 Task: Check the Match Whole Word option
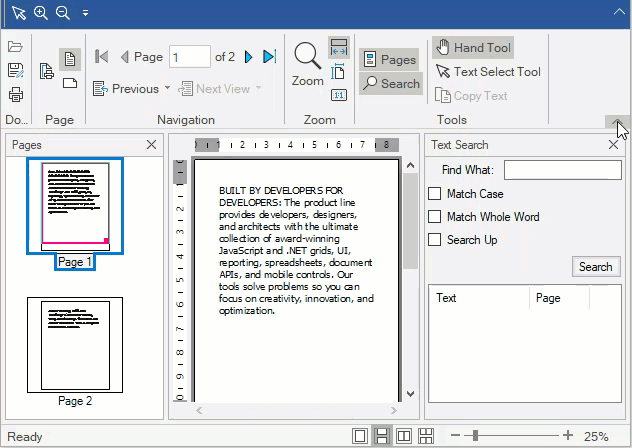[x=435, y=217]
